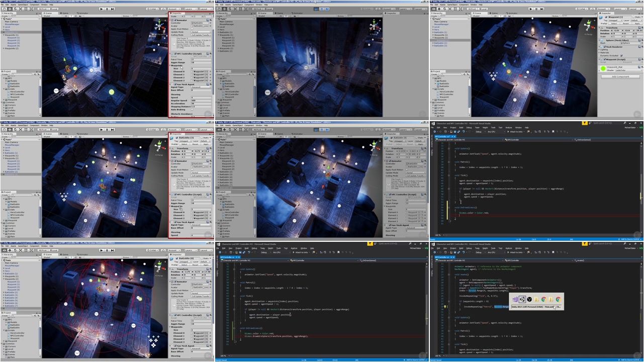Toggle Static checkbox in Waypoint (1) Inspector
Image resolution: width=644 pixels, height=362 pixels.
[633, 17]
